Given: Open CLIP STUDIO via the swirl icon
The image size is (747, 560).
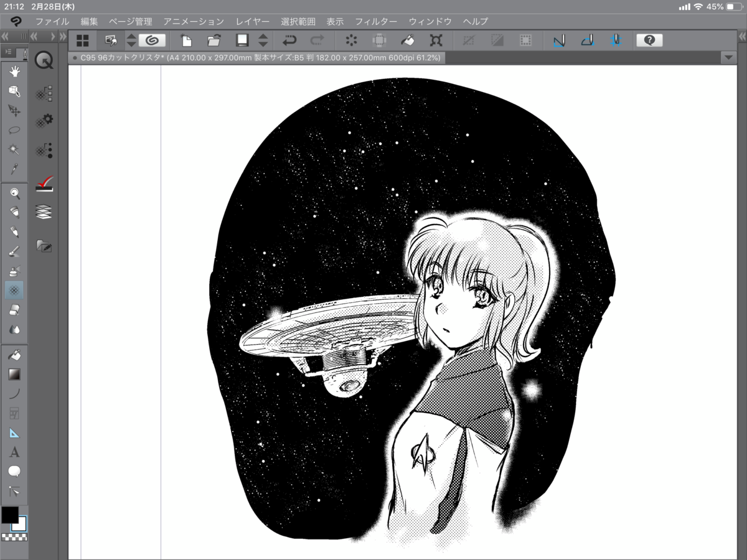Looking at the screenshot, I should pyautogui.click(x=152, y=40).
